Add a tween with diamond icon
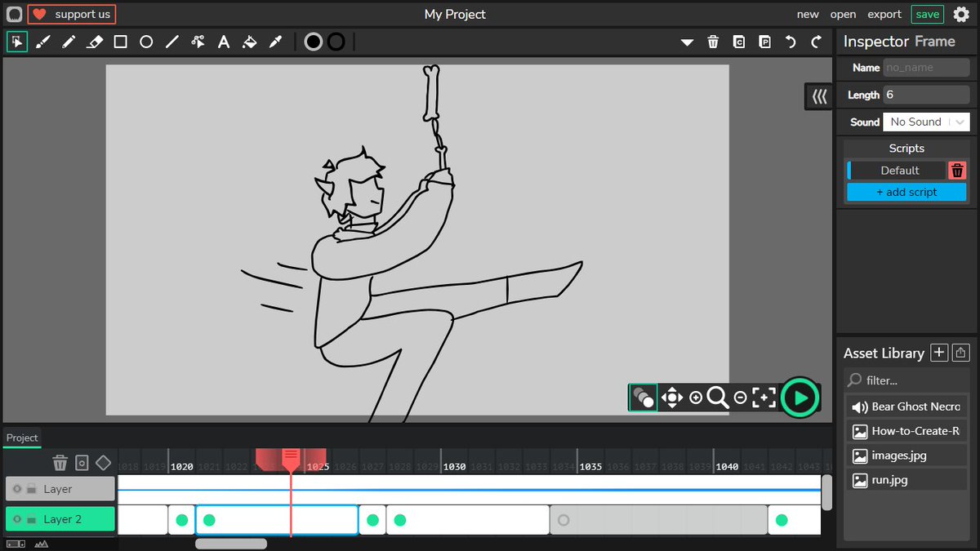This screenshot has height=551, width=980. click(x=103, y=463)
